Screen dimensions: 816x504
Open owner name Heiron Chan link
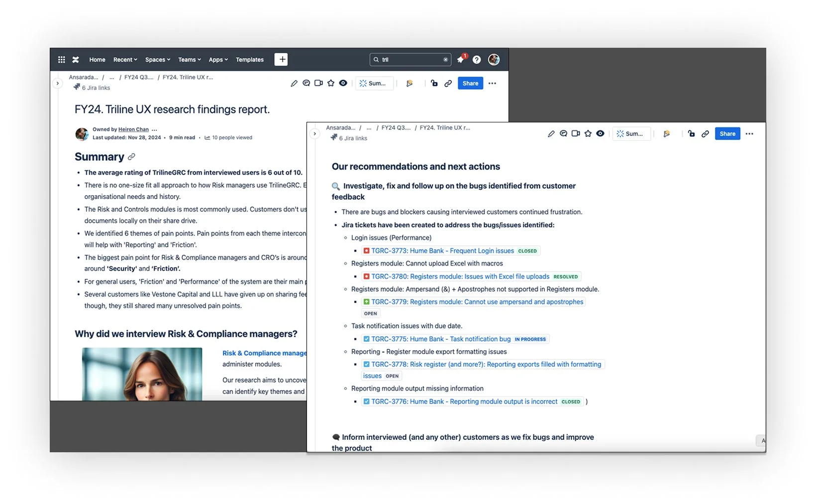133,129
